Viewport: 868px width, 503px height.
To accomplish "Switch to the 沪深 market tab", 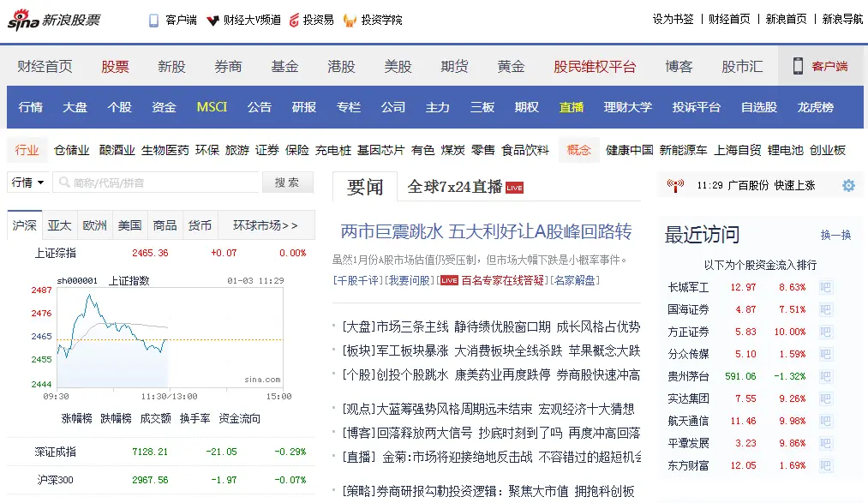I will (24, 225).
